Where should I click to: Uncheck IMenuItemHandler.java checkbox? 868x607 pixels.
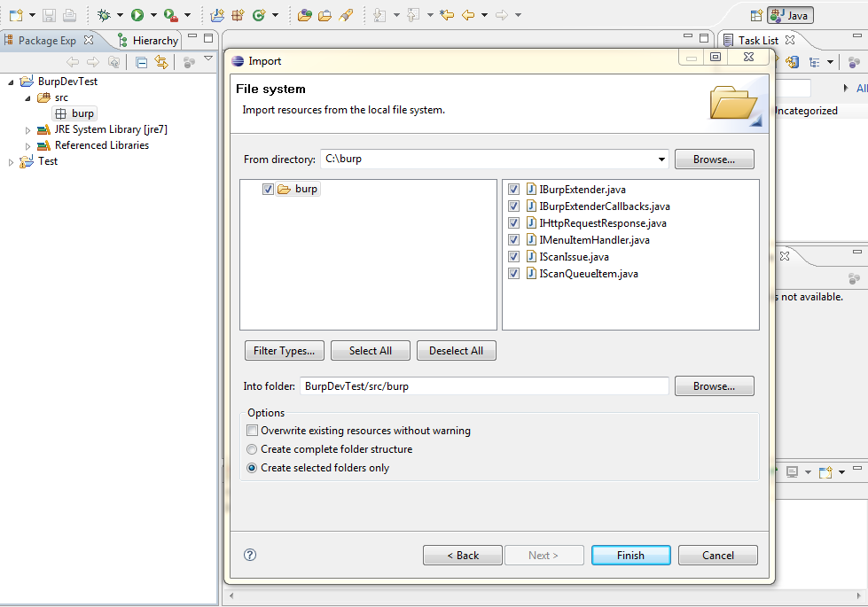click(x=513, y=239)
